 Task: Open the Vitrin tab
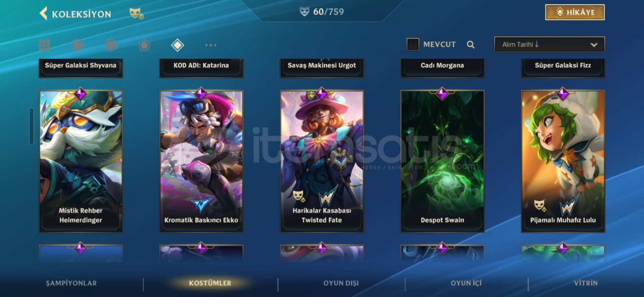(586, 283)
